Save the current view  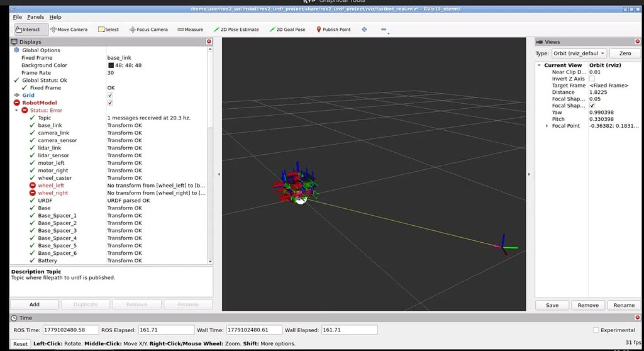tap(552, 305)
